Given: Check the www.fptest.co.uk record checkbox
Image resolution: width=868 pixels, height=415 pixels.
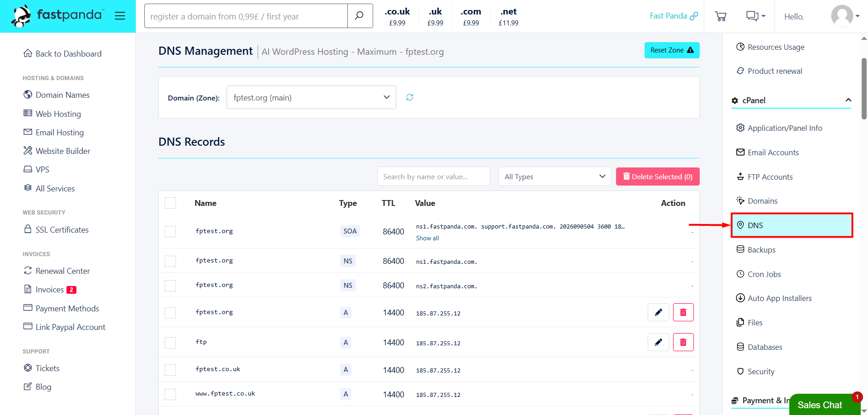Looking at the screenshot, I should (171, 394).
